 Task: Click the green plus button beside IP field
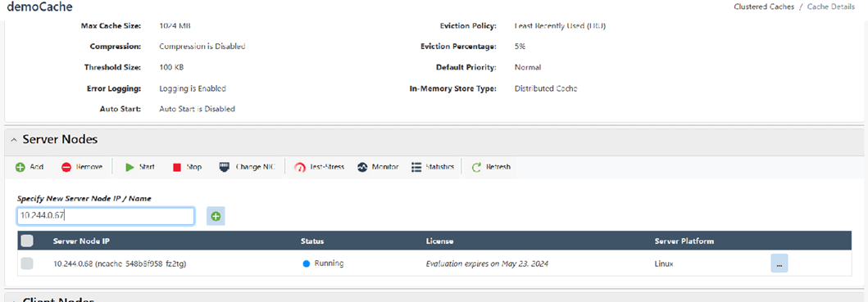pos(216,216)
